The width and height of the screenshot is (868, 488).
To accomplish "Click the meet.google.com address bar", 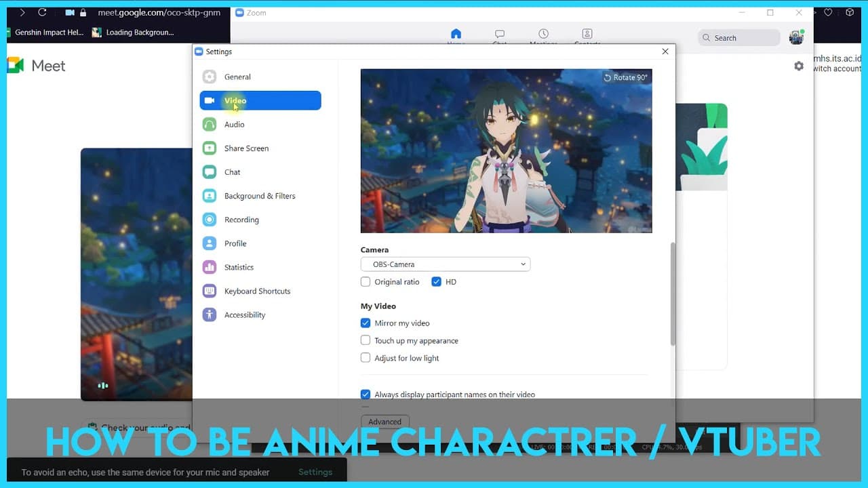I will [x=159, y=12].
